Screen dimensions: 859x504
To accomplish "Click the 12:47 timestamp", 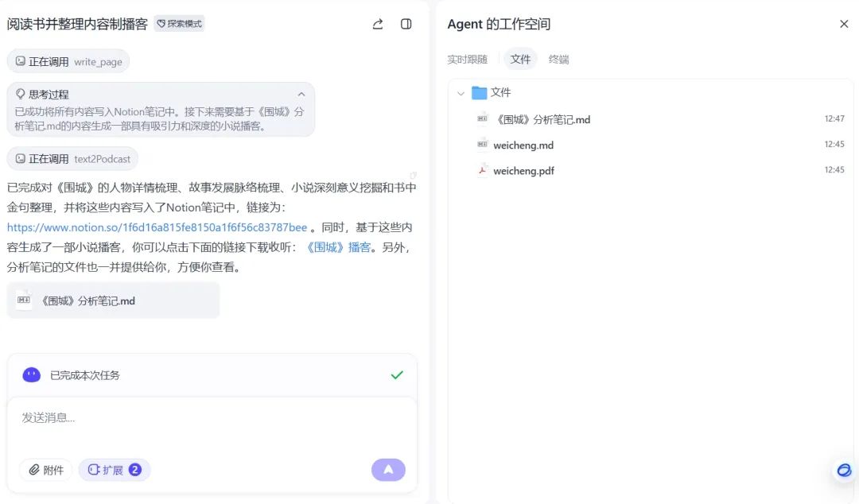I will [x=834, y=119].
